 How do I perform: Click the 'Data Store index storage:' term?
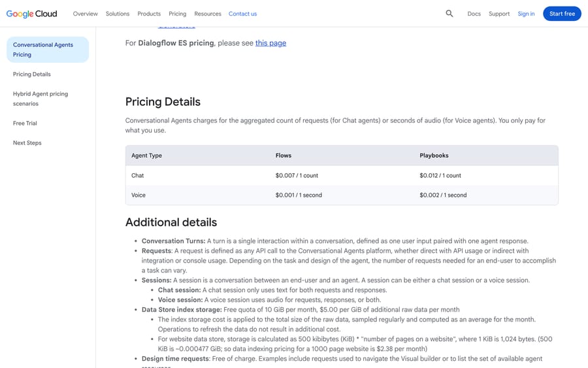(182, 309)
